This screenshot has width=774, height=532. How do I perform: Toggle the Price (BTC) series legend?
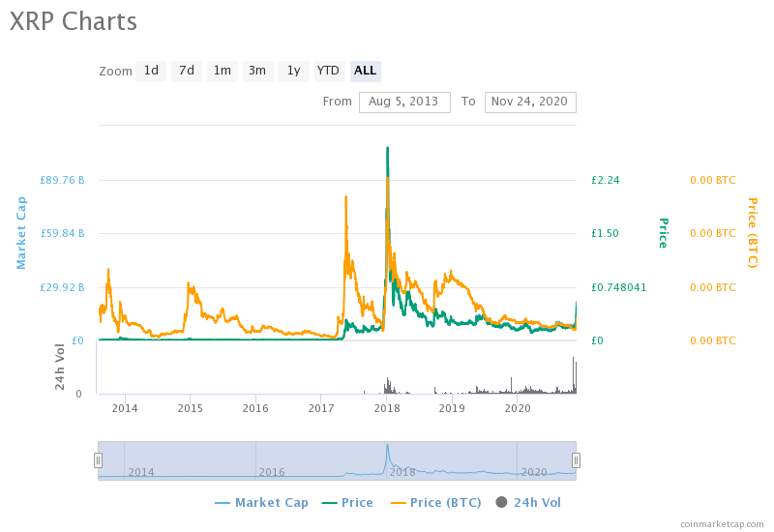pyautogui.click(x=436, y=502)
